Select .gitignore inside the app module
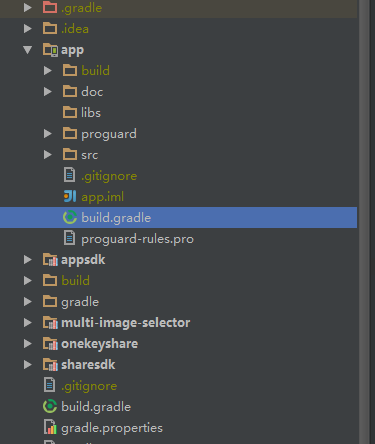Image resolution: width=375 pixels, height=444 pixels. click(109, 176)
